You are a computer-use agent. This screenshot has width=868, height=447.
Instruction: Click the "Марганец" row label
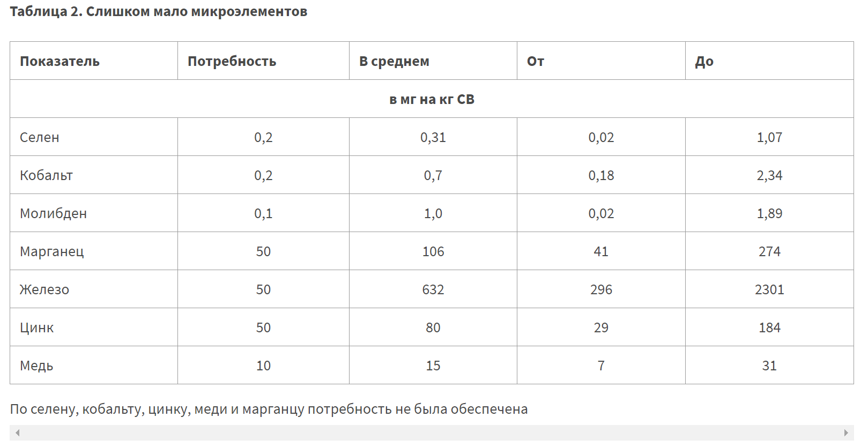(52, 252)
